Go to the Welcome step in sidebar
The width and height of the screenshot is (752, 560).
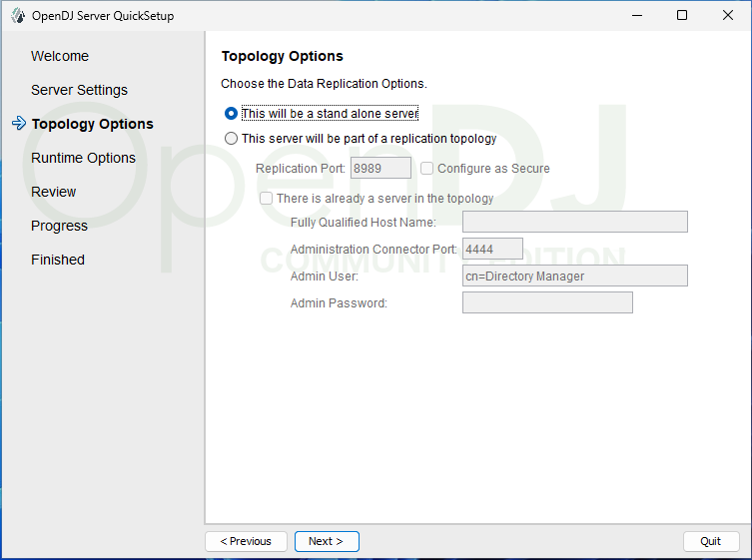(x=60, y=56)
